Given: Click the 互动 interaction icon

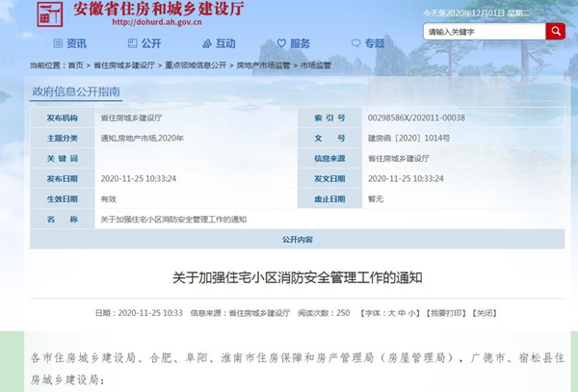Looking at the screenshot, I should (x=205, y=43).
